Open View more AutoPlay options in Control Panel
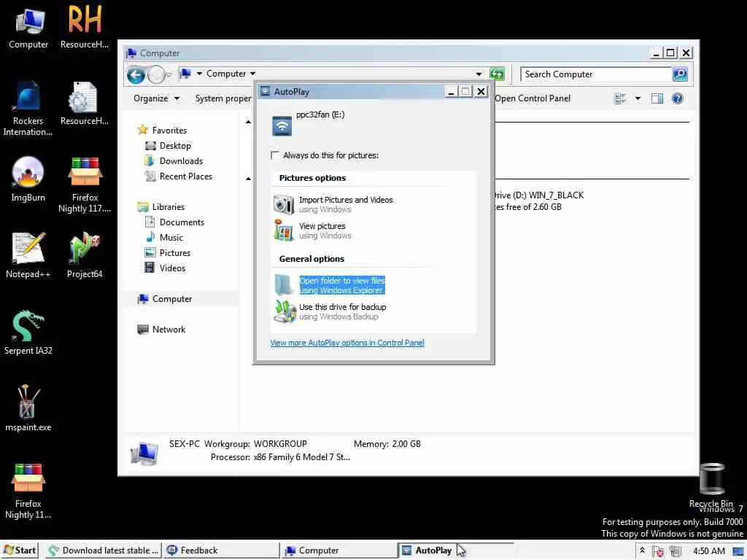The width and height of the screenshot is (747, 560). (347, 343)
